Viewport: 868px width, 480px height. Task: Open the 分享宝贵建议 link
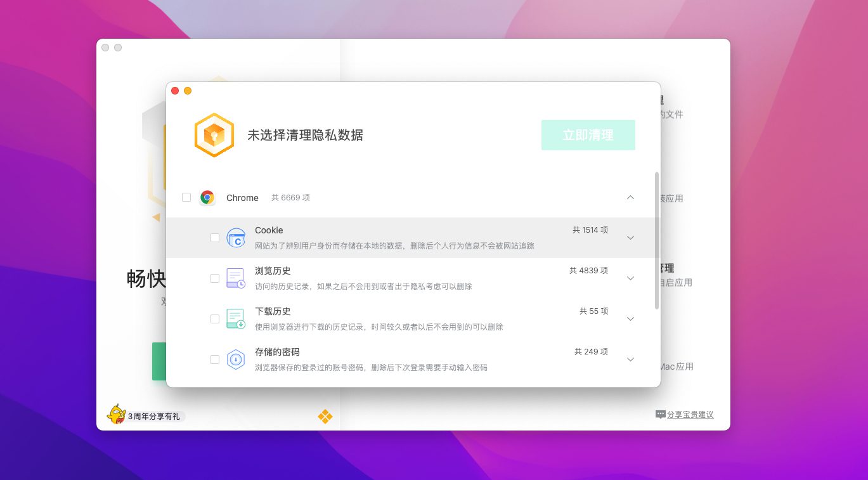click(x=690, y=415)
